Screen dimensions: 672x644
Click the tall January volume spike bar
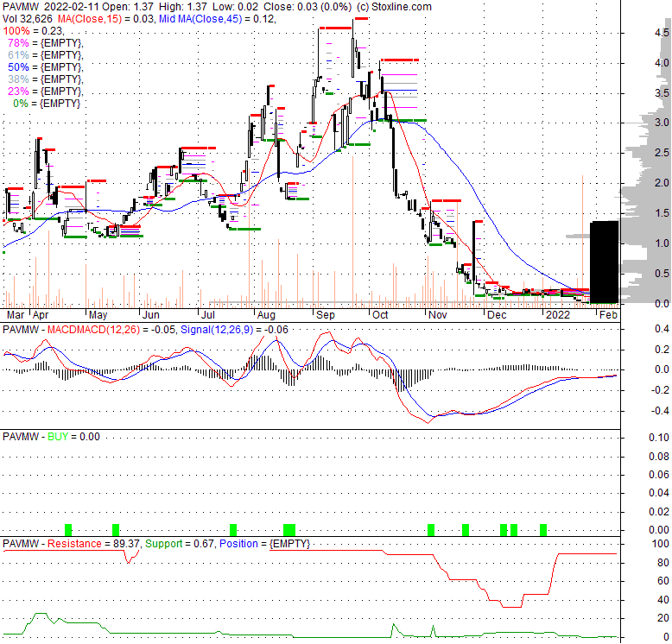582,242
